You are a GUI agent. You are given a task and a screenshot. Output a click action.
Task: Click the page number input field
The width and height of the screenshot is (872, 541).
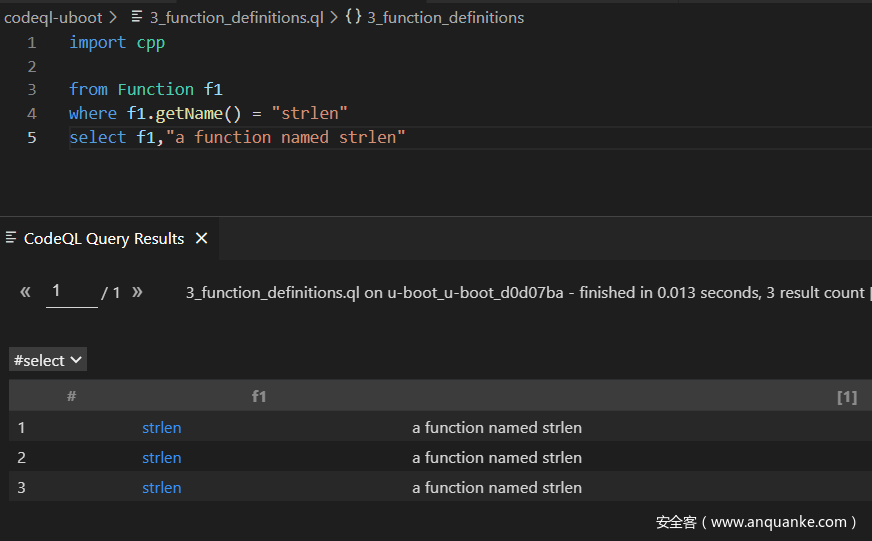coord(71,292)
